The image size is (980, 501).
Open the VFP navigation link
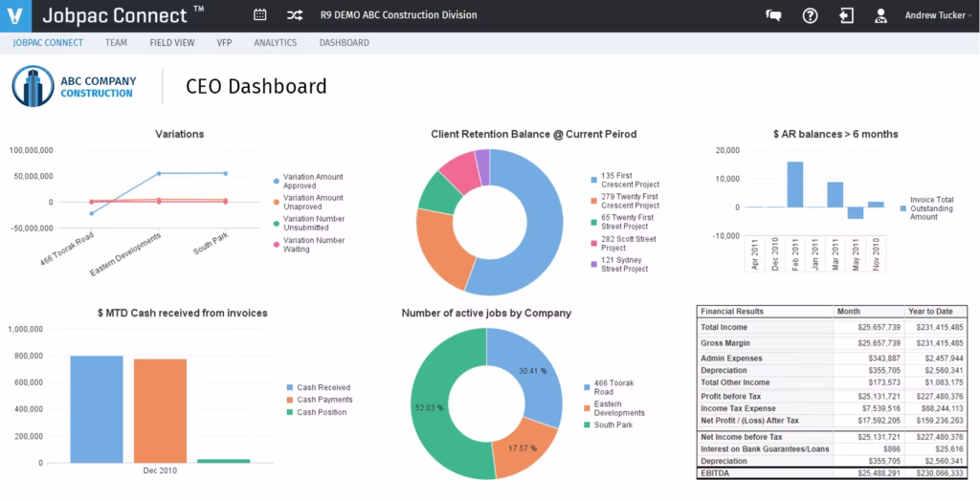pyautogui.click(x=224, y=43)
